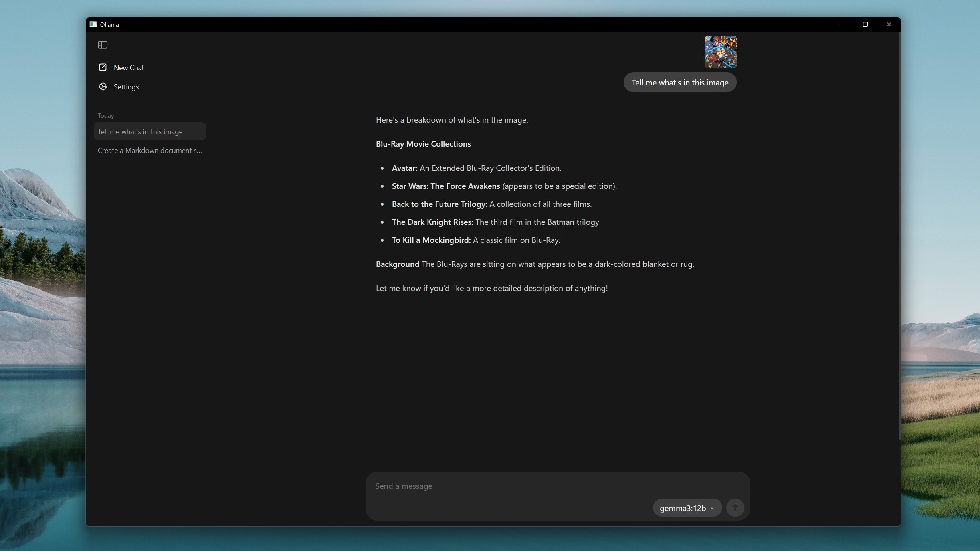Viewport: 980px width, 551px height.
Task: Click "Star Wars: The Force Awakens" bullet
Action: point(504,186)
